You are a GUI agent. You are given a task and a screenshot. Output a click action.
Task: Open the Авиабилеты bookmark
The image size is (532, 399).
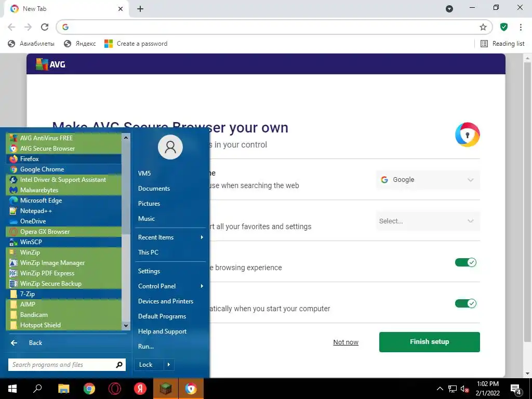click(x=31, y=44)
